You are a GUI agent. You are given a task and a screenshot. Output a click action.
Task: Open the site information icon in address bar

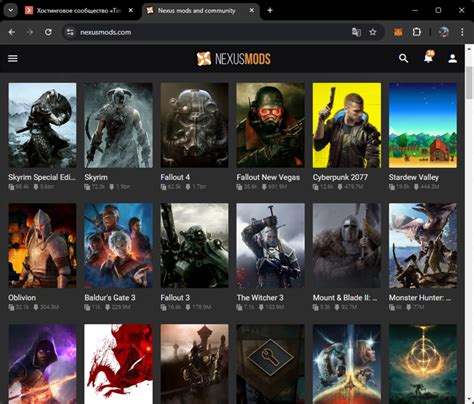pos(70,32)
